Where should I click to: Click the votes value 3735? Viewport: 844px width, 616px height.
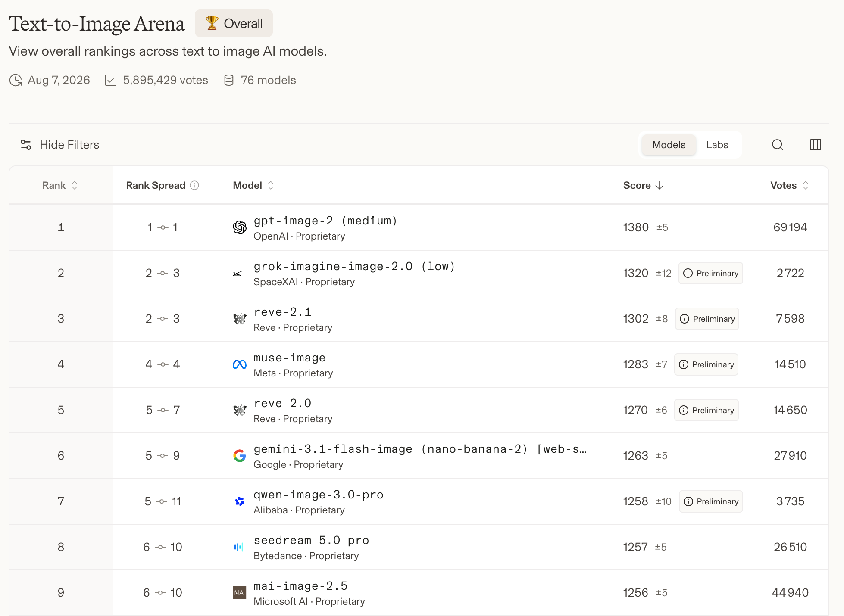[790, 501]
